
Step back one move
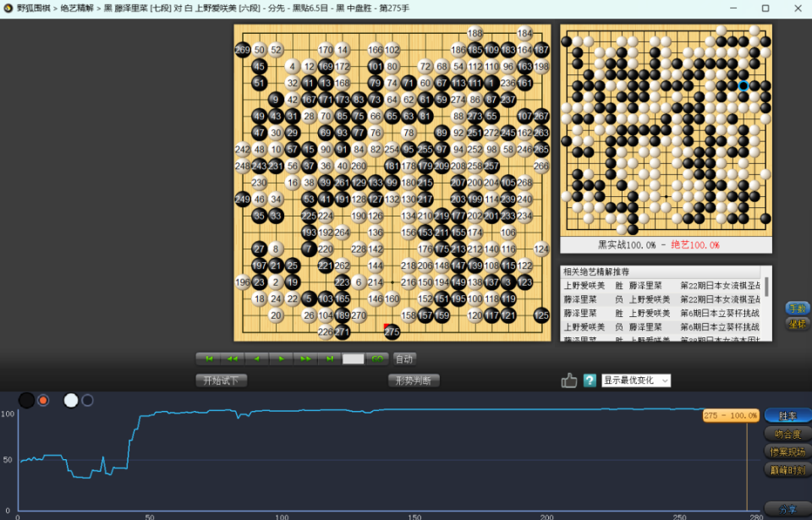(x=257, y=359)
